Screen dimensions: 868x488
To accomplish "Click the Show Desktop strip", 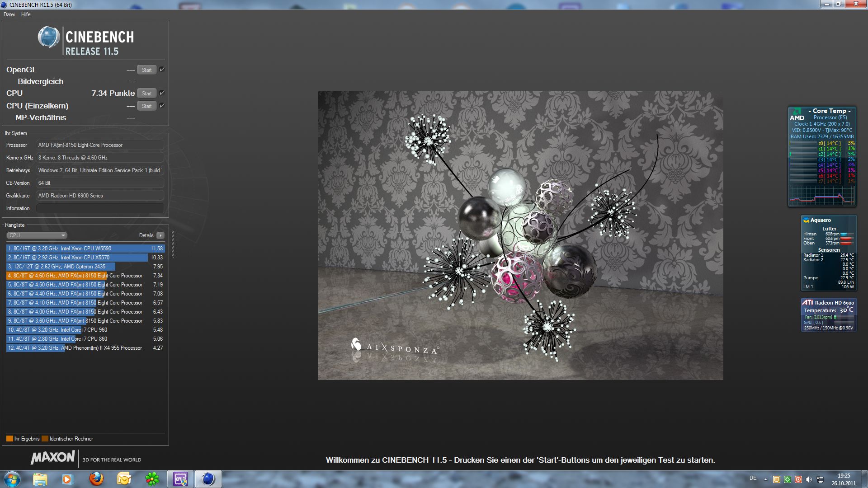I will pyautogui.click(x=864, y=479).
